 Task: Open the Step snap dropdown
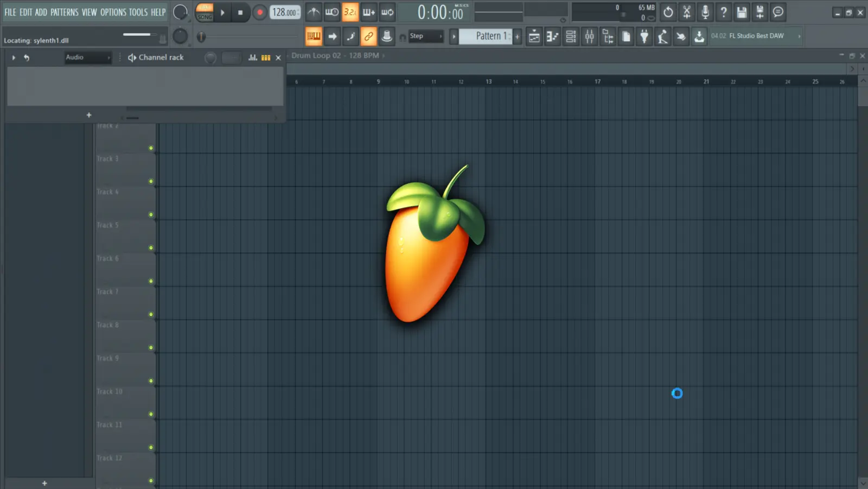(426, 36)
